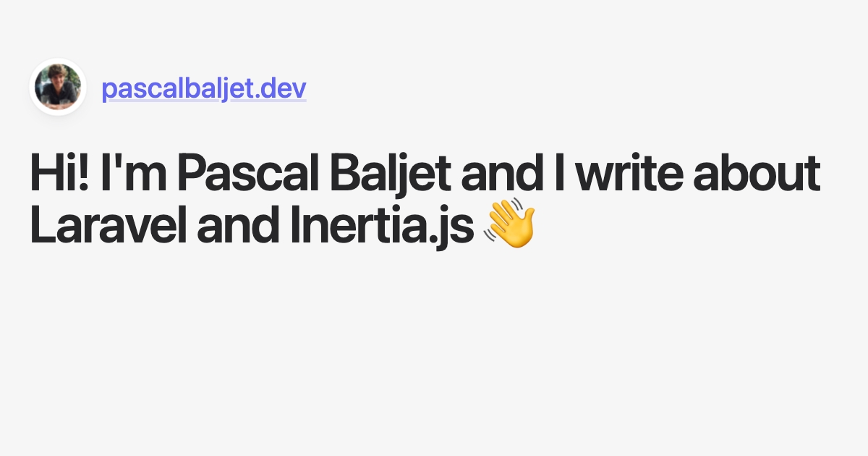Click the face inside the avatar circle
868x456 pixels.
(56, 80)
